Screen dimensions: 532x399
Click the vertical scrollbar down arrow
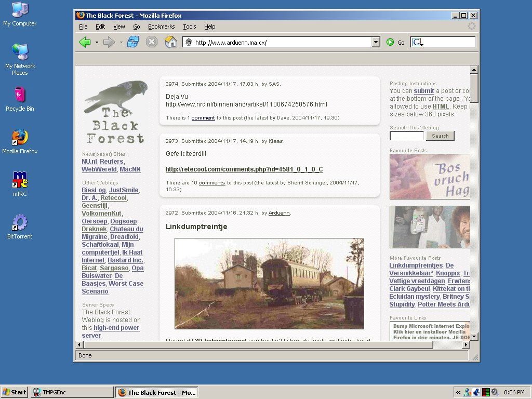click(x=474, y=337)
